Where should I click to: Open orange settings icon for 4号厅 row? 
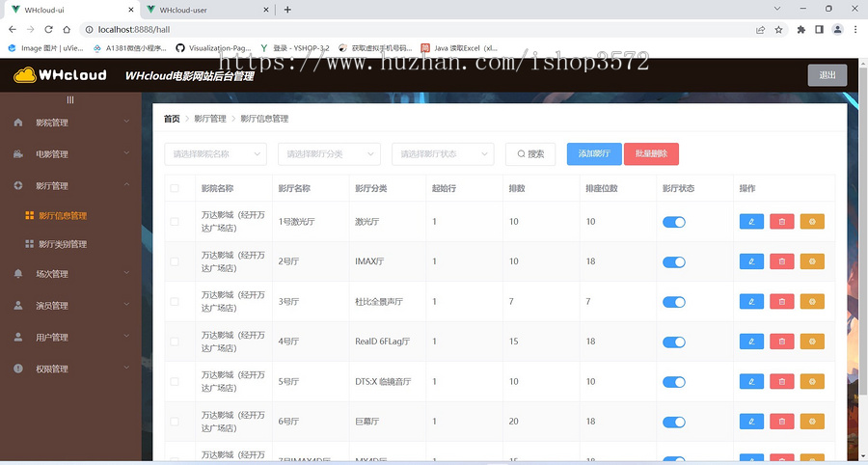(812, 342)
